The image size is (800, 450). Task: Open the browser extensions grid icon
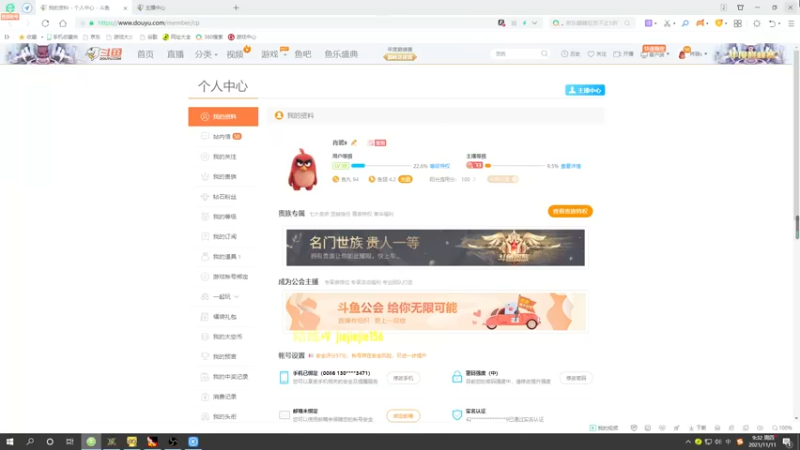tap(738, 23)
